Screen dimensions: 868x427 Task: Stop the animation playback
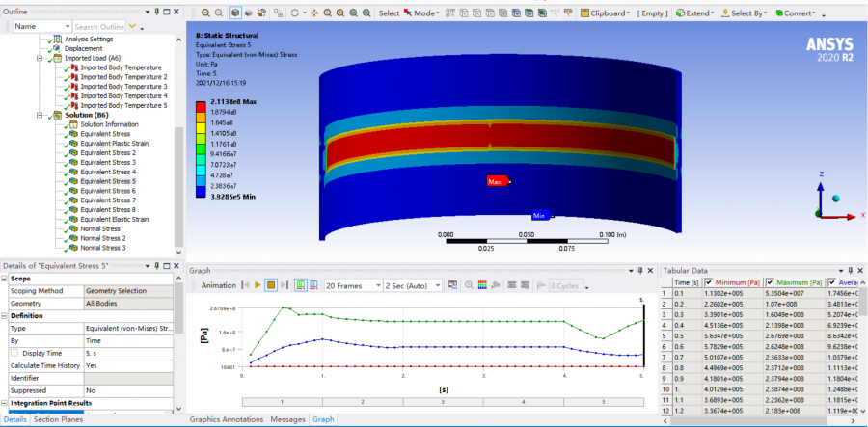click(x=271, y=285)
